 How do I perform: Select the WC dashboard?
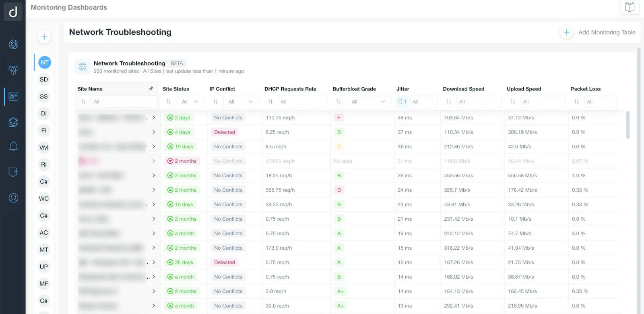(44, 199)
